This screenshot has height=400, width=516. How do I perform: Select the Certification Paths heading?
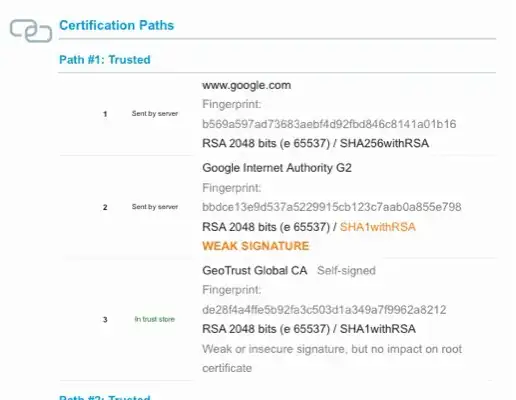(117, 25)
